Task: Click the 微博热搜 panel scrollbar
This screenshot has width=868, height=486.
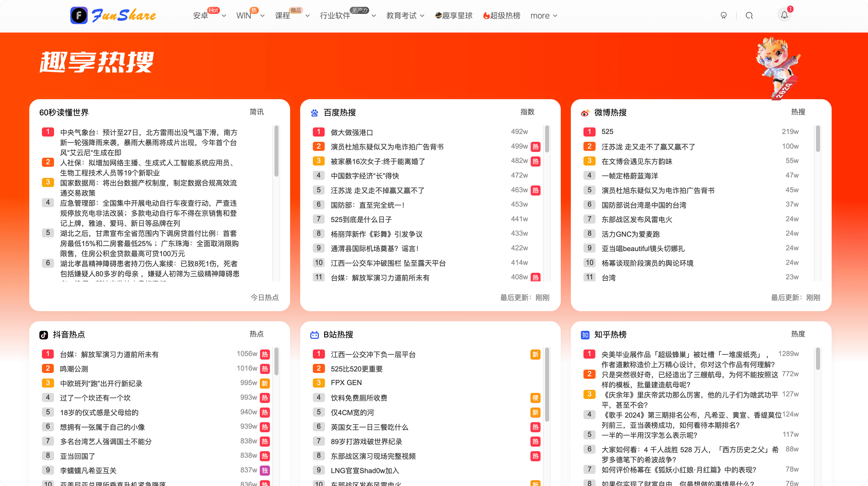Action: pos(818,139)
